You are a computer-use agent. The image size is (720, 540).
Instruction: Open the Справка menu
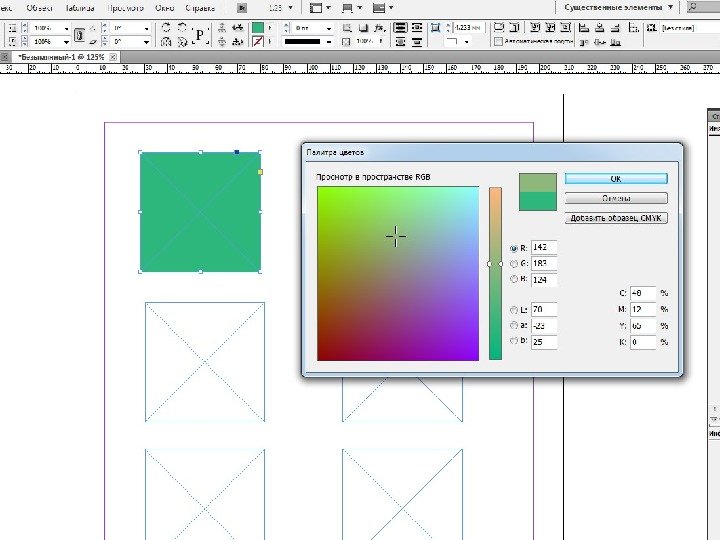[x=200, y=8]
